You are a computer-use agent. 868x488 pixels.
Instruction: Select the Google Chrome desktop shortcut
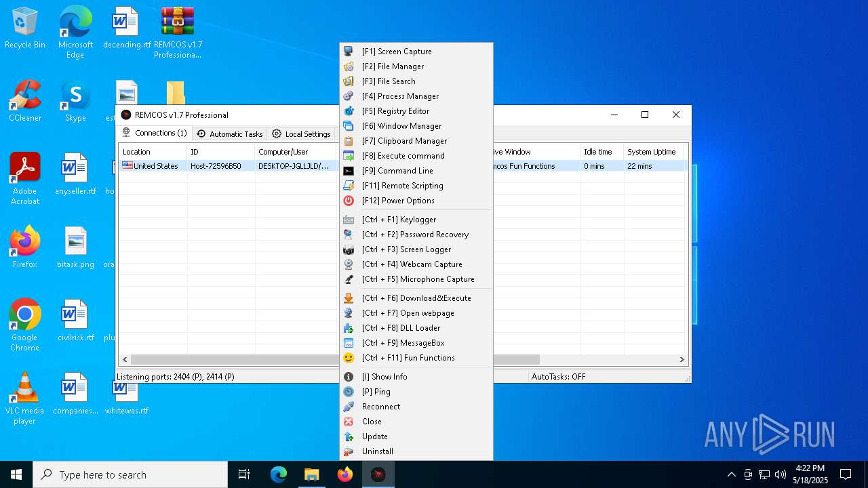pos(25,325)
